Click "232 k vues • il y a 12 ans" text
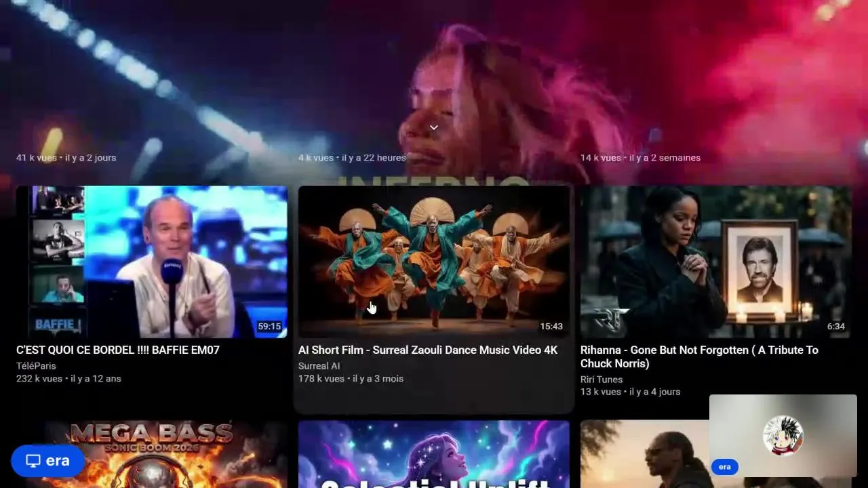Screen dimensions: 868x488 [68, 379]
